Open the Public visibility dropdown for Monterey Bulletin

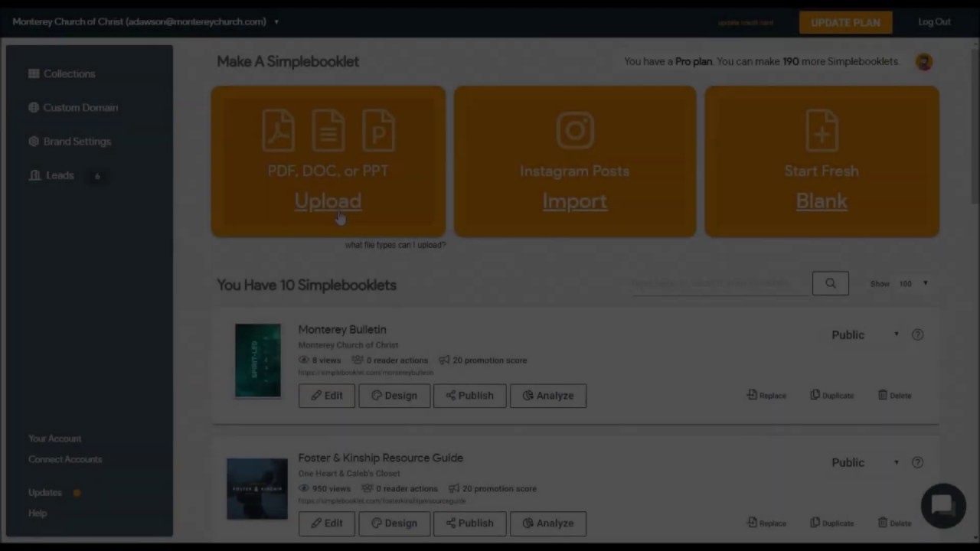tap(865, 334)
